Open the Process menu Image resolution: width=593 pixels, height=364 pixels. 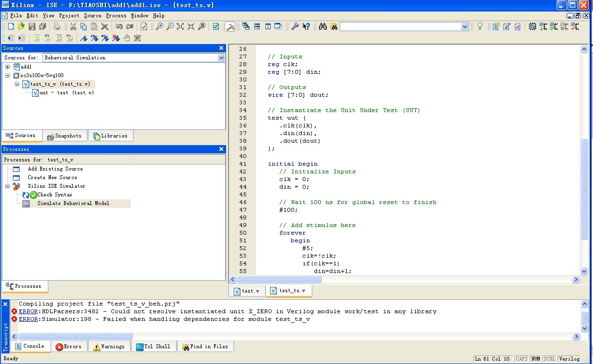(116, 16)
